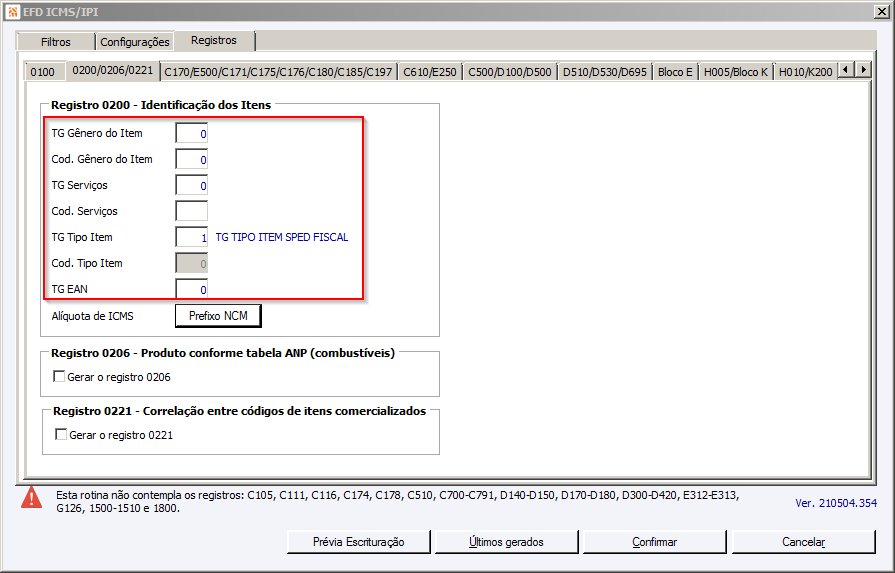Enable Gerar o registro 0206 checkbox
The width and height of the screenshot is (895, 573).
pyautogui.click(x=58, y=376)
